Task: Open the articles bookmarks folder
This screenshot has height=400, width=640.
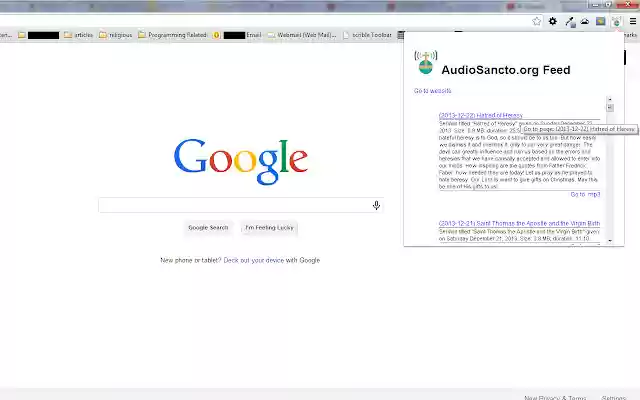Action: pyautogui.click(x=79, y=35)
